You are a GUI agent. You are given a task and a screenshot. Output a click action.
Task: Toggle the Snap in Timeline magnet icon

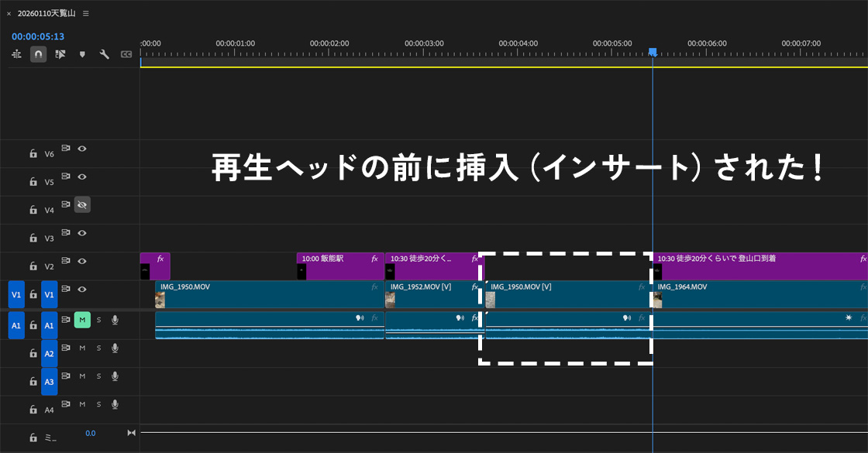(38, 54)
